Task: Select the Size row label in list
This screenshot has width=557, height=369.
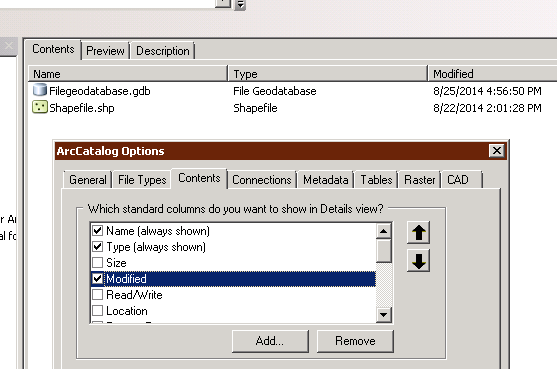Action: coord(116,263)
